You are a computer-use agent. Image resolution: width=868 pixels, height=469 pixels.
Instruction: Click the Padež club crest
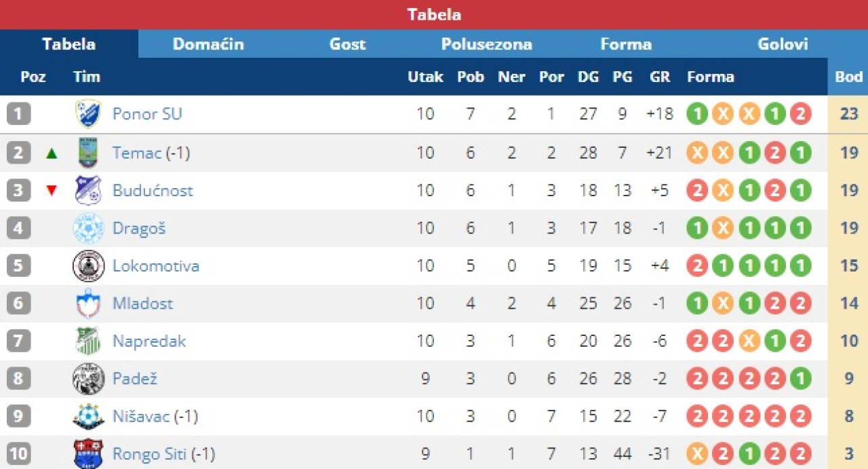coord(88,379)
